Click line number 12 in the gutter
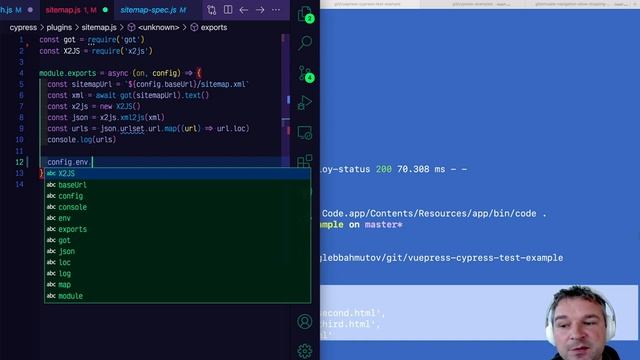 (x=19, y=162)
